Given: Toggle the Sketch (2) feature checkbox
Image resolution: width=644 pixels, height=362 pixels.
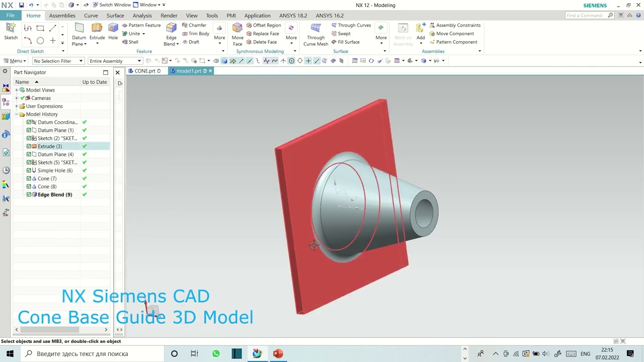Looking at the screenshot, I should pyautogui.click(x=29, y=138).
